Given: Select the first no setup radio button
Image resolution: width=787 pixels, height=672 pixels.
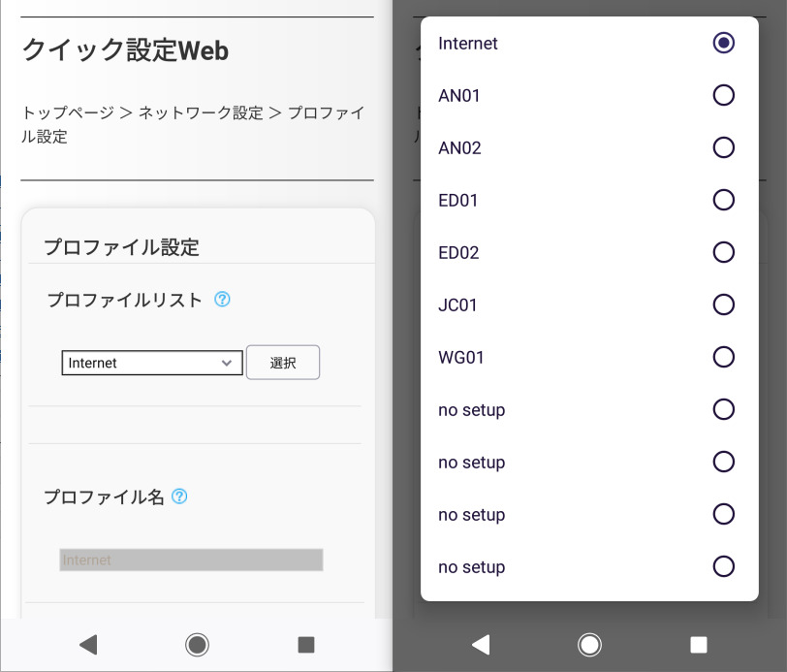Looking at the screenshot, I should pyautogui.click(x=723, y=410).
